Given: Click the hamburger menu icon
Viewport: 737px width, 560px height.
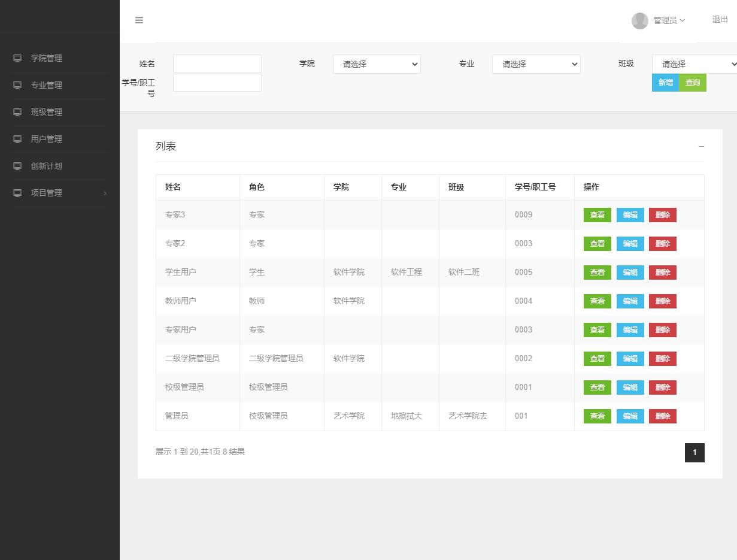Looking at the screenshot, I should click(x=139, y=20).
